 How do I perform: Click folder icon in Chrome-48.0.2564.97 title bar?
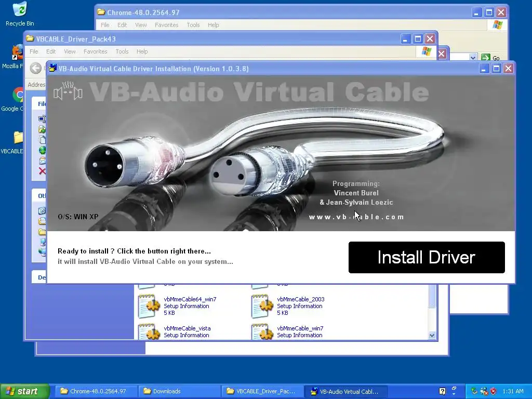point(101,12)
